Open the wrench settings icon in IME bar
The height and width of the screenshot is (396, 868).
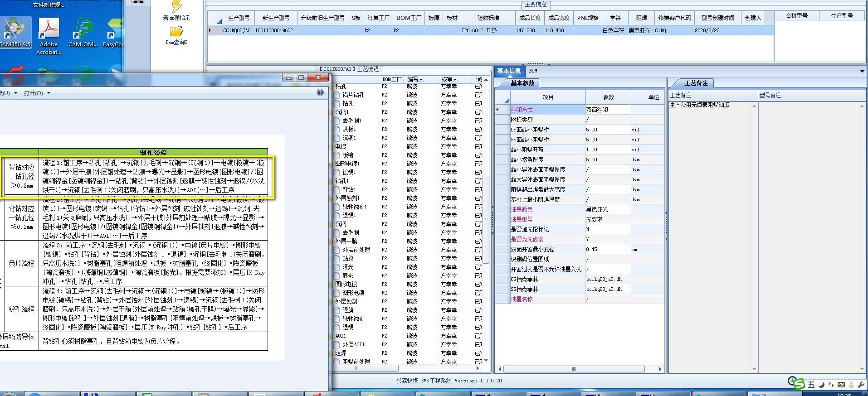[x=861, y=385]
